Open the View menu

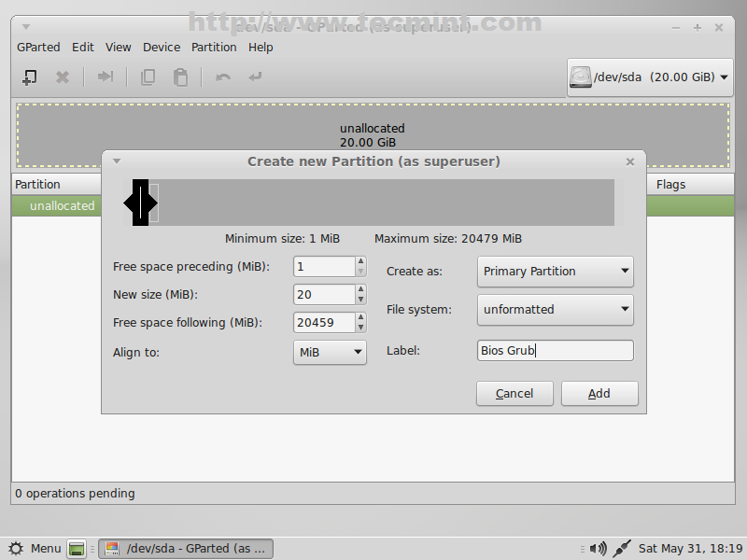[x=119, y=48]
